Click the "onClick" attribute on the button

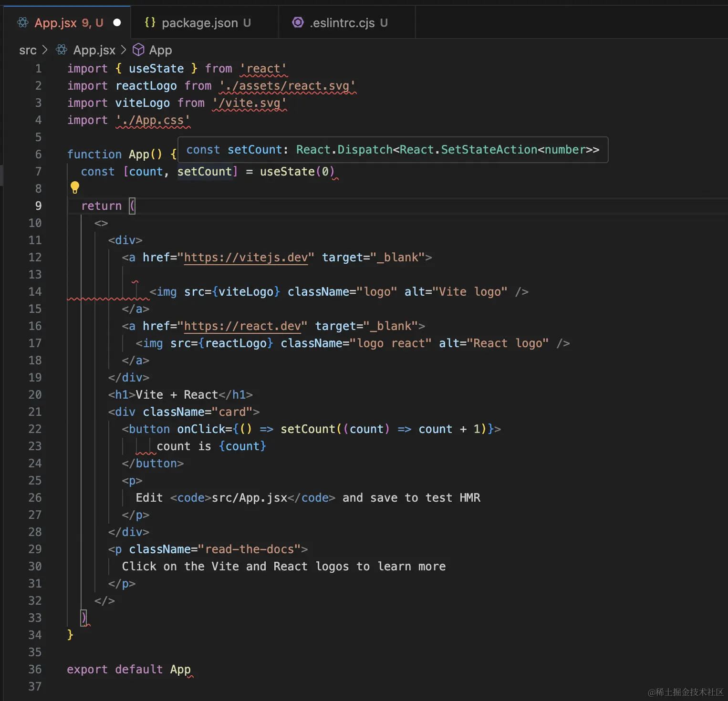pyautogui.click(x=201, y=429)
